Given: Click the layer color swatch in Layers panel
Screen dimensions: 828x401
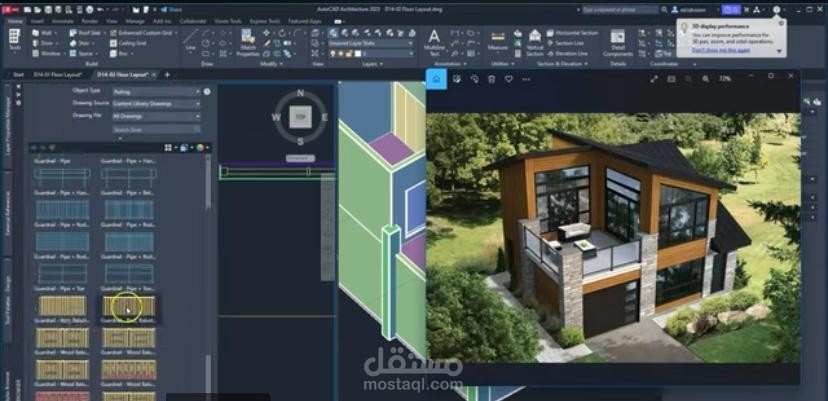Looking at the screenshot, I should 357,53.
